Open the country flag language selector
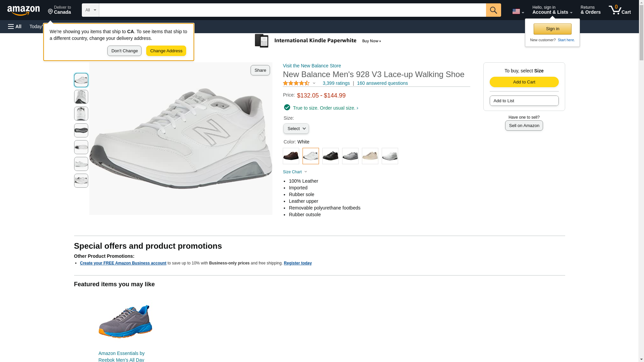This screenshot has height=362, width=644. click(x=518, y=11)
